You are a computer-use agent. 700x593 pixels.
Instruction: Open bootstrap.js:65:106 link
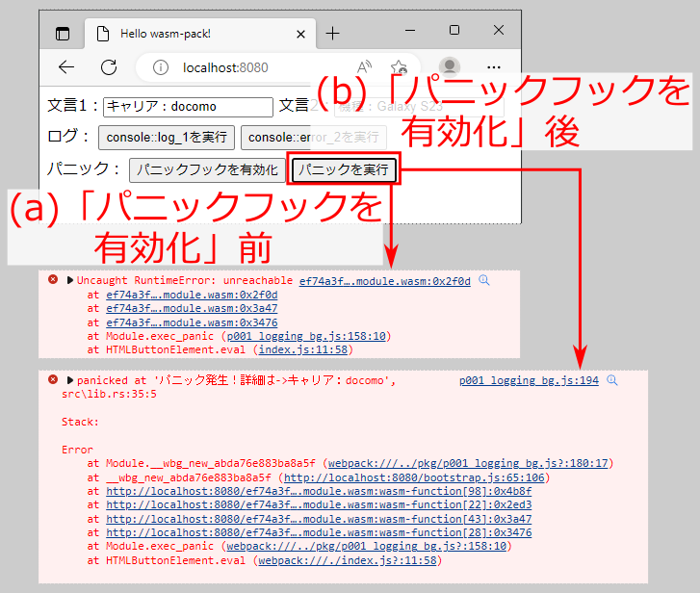coord(414,477)
